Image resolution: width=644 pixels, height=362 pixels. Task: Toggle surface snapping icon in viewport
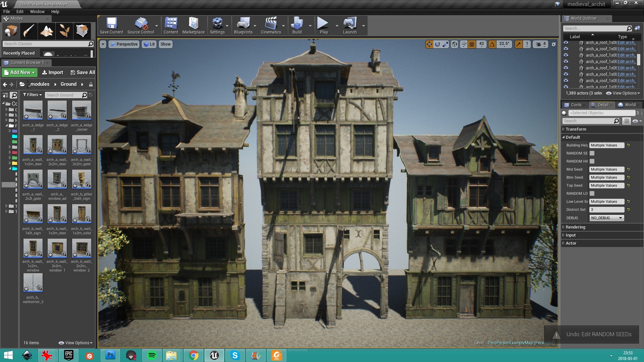pos(464,44)
